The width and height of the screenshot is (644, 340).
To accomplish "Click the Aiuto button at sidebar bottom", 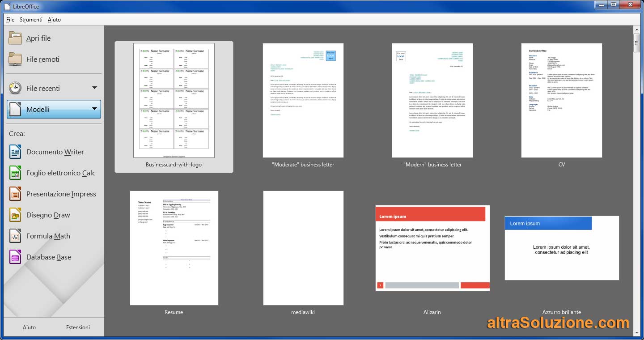I will (x=29, y=327).
